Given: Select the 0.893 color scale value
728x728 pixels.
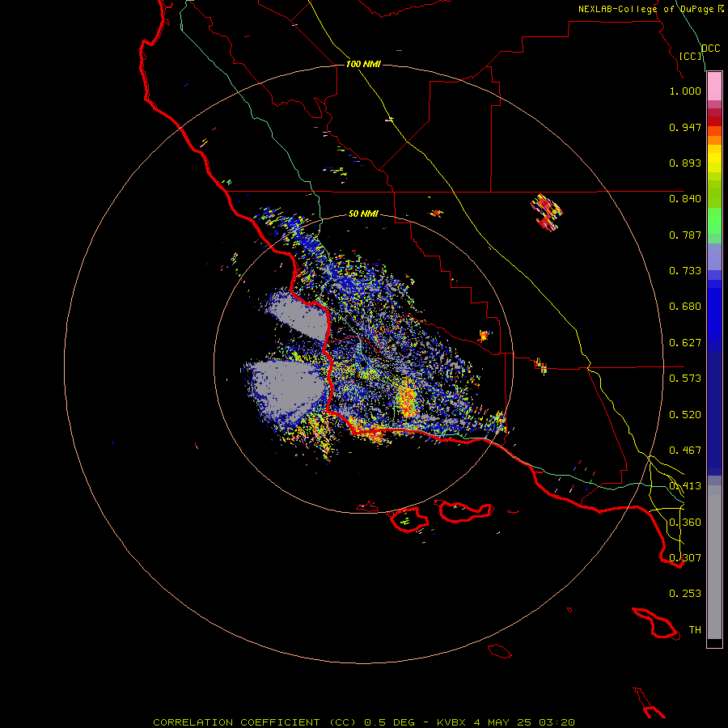Looking at the screenshot, I should pyautogui.click(x=685, y=163).
